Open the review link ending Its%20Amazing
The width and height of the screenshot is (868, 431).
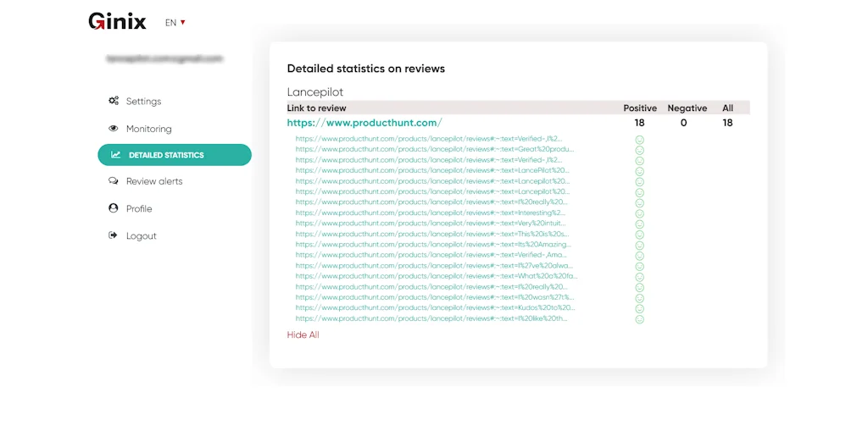pyautogui.click(x=433, y=245)
